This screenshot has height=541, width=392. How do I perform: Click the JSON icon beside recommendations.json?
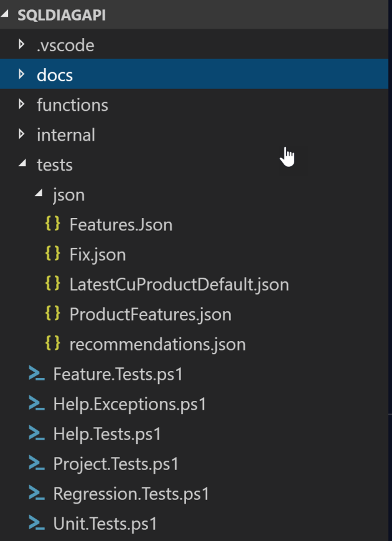pos(54,344)
